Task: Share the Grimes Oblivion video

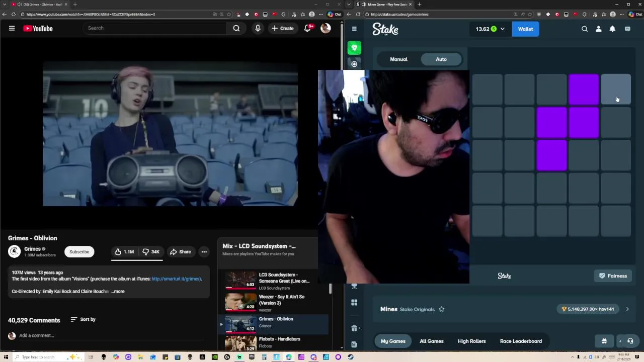Action: click(x=180, y=252)
